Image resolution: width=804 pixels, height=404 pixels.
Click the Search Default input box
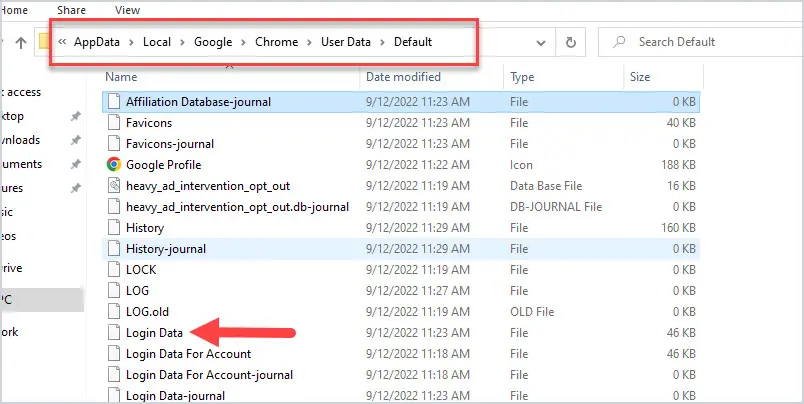point(701,42)
